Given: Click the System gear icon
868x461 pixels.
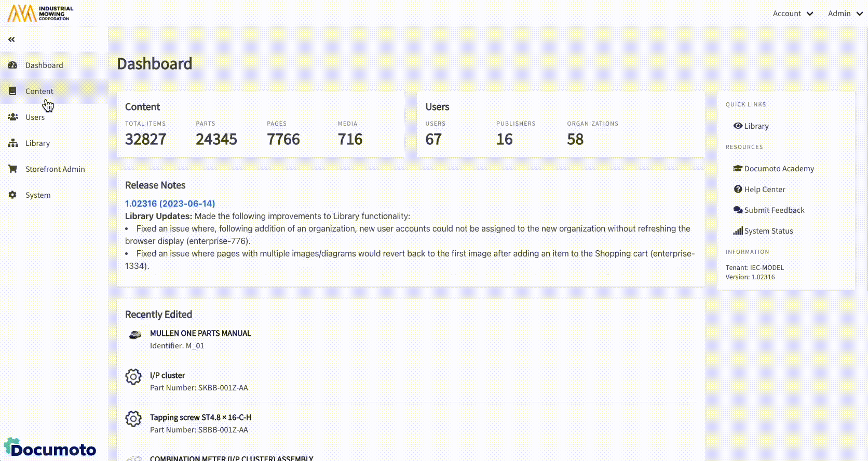Looking at the screenshot, I should (x=13, y=195).
